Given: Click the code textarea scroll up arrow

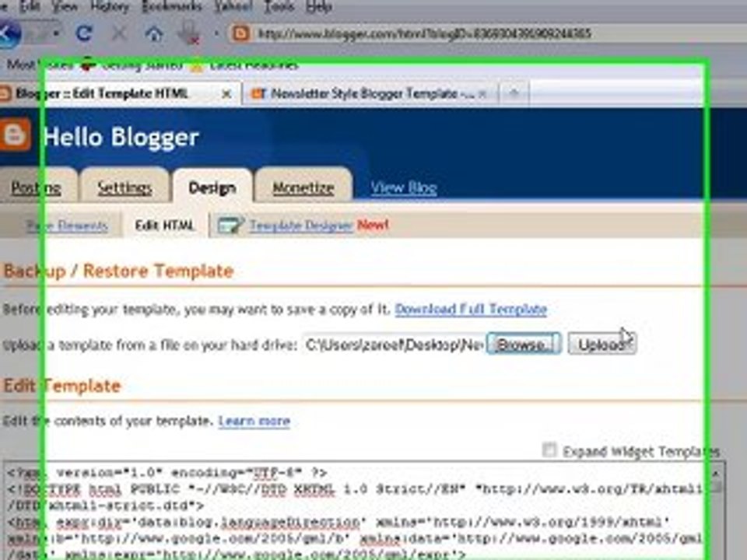Looking at the screenshot, I should [x=716, y=474].
